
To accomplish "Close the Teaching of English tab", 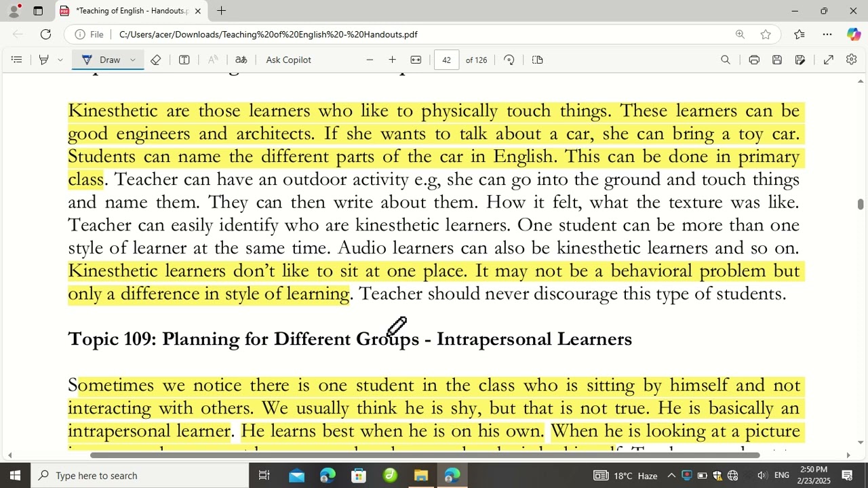I will (x=197, y=11).
